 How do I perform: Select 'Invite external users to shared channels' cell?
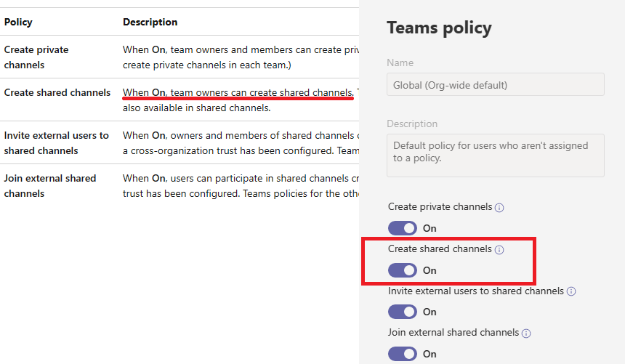pyautogui.click(x=56, y=142)
